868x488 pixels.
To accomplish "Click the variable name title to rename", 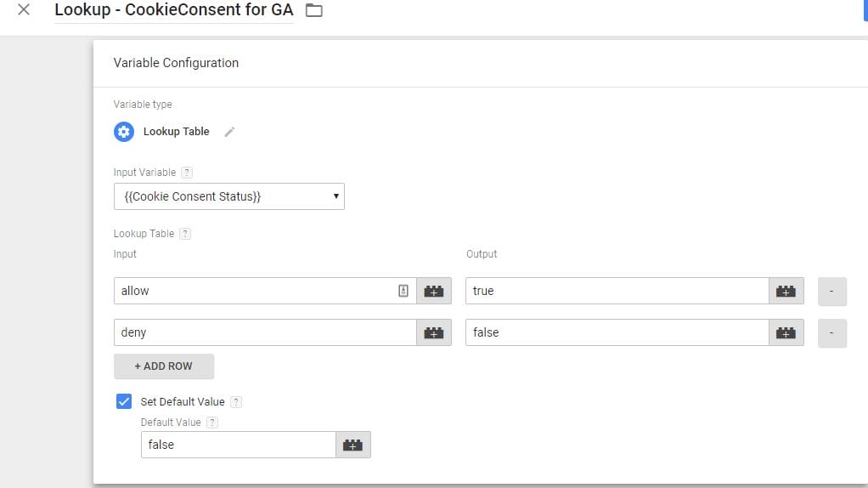I will tap(174, 10).
